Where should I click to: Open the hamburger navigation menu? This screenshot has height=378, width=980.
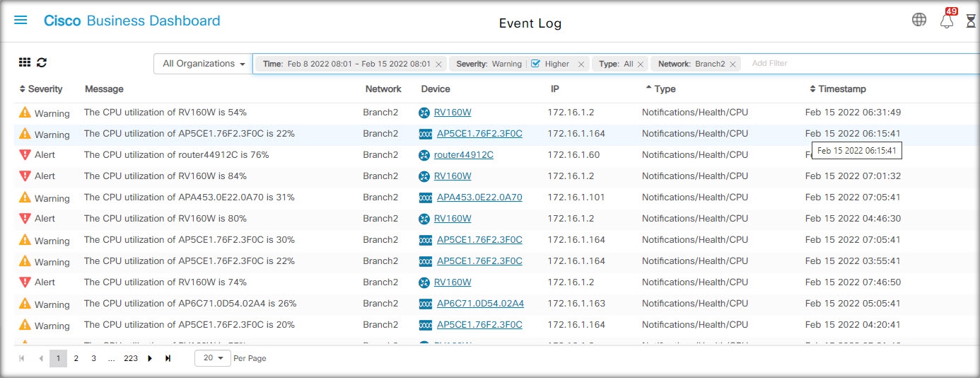(21, 21)
